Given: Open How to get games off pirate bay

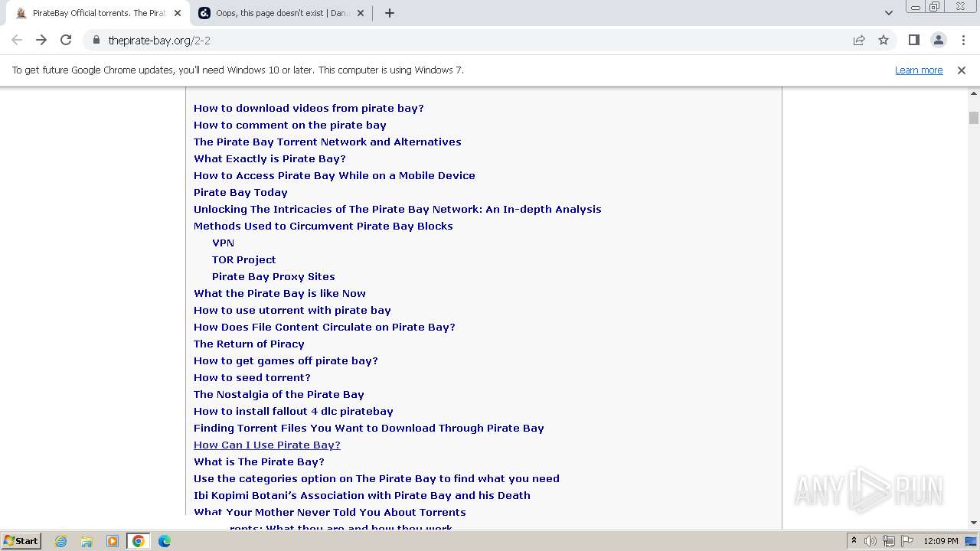Looking at the screenshot, I should pos(286,360).
